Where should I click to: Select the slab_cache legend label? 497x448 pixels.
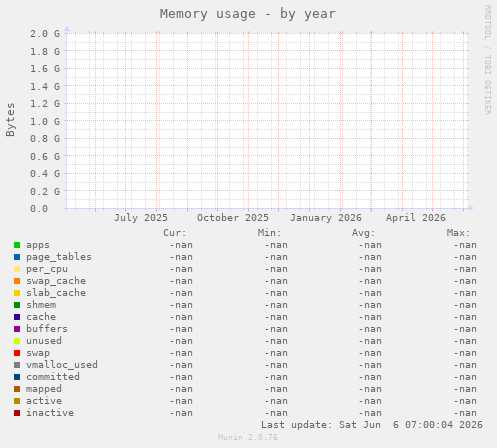click(x=56, y=293)
